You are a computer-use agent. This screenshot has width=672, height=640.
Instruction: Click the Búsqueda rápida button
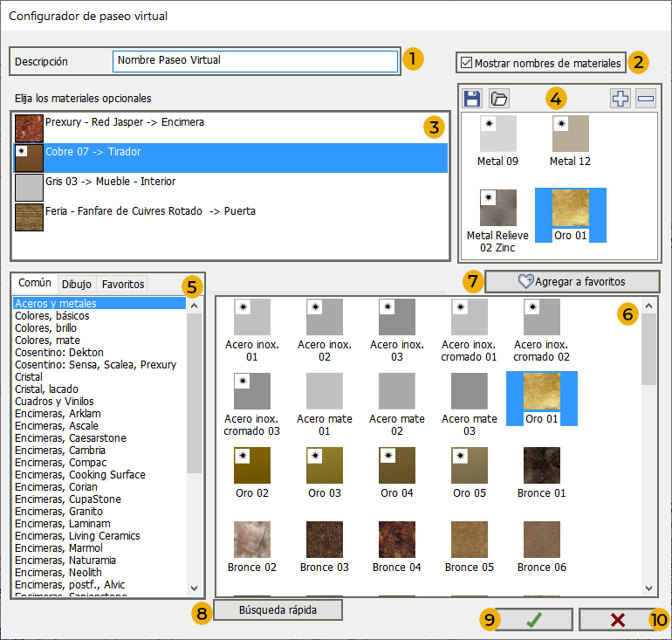(278, 610)
